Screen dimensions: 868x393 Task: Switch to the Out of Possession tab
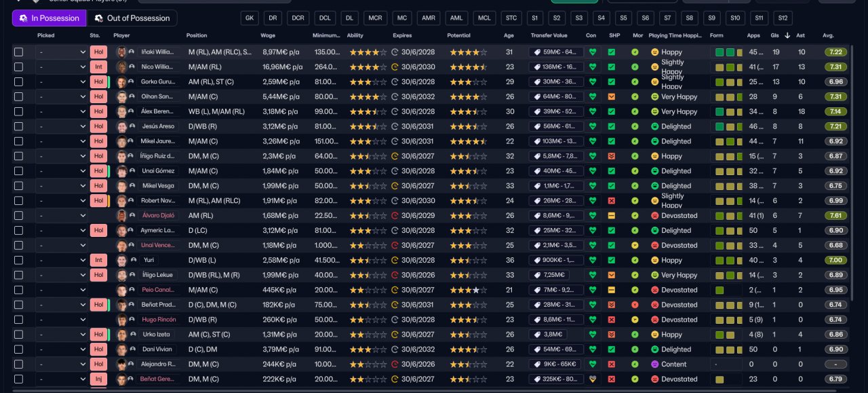pyautogui.click(x=132, y=18)
